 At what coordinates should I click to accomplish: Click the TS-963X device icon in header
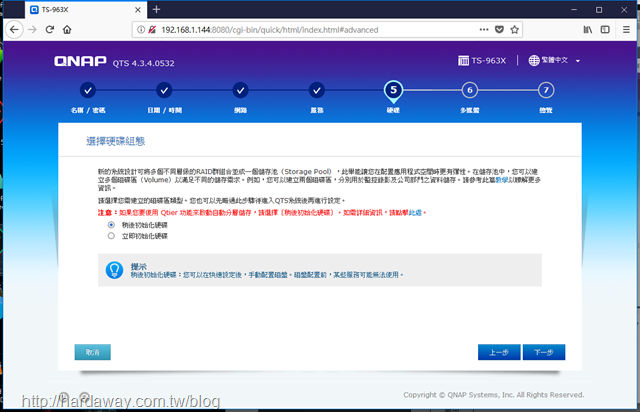(463, 61)
